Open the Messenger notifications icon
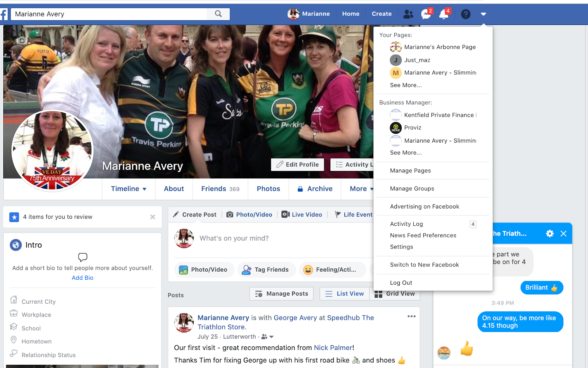Screen dimensions: 588x368 426,14
